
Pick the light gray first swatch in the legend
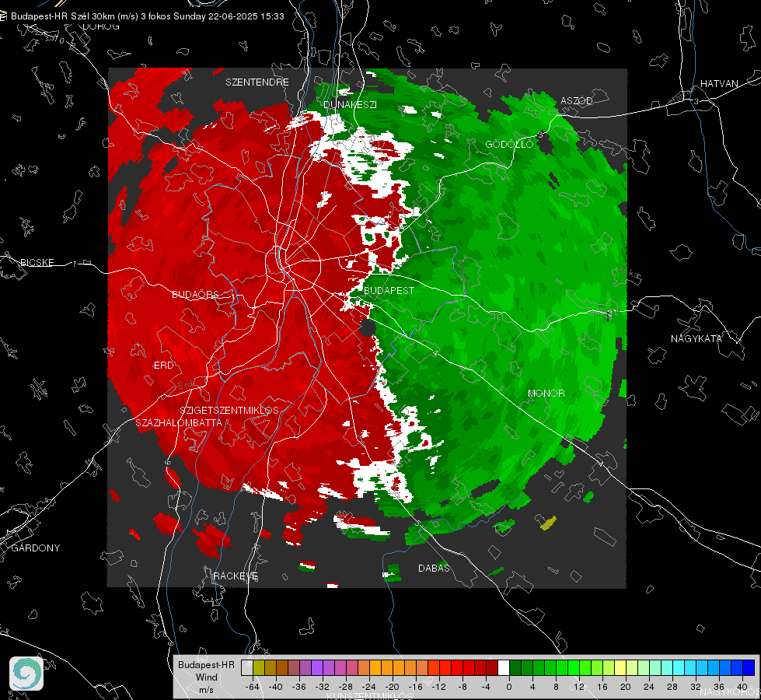click(246, 667)
